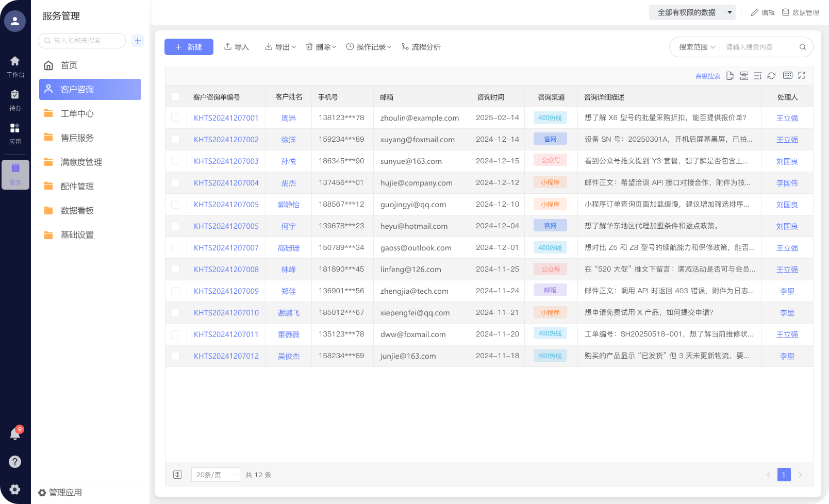Open customer 谢鹏飞 link
Viewport: 829px width, 504px height.
(x=289, y=313)
